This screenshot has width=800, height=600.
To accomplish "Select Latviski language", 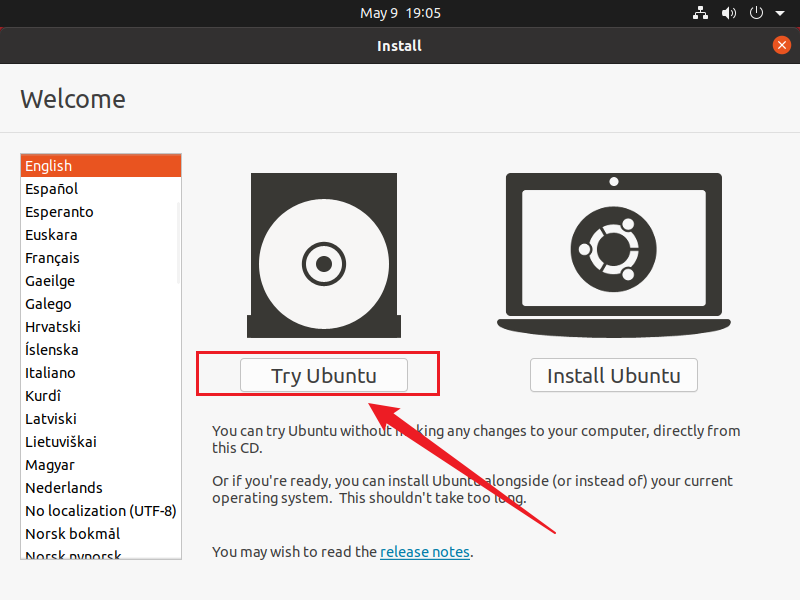I will [x=101, y=418].
